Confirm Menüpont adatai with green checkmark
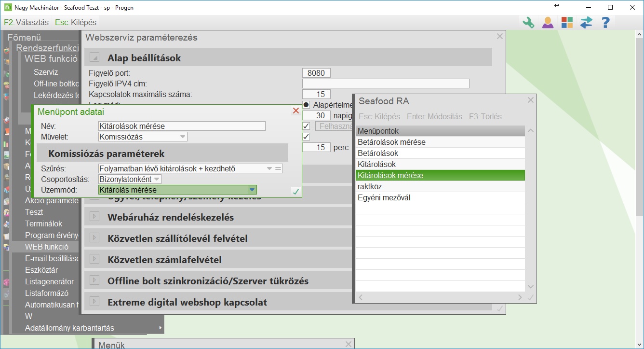Viewport: 644px width, 349px height. click(x=295, y=192)
